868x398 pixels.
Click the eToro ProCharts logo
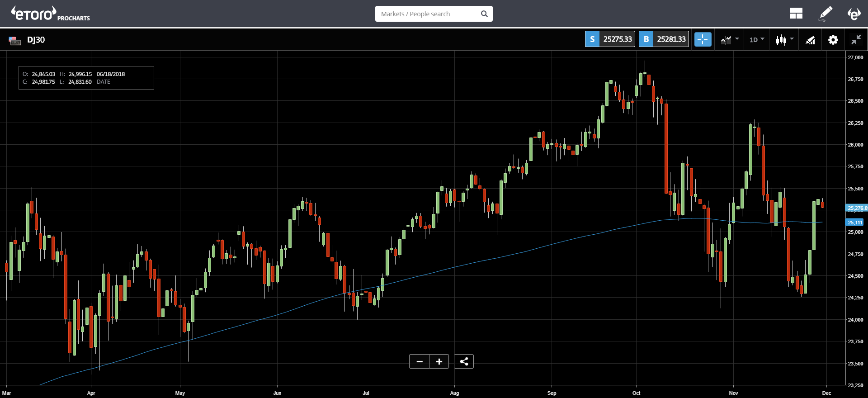50,14
